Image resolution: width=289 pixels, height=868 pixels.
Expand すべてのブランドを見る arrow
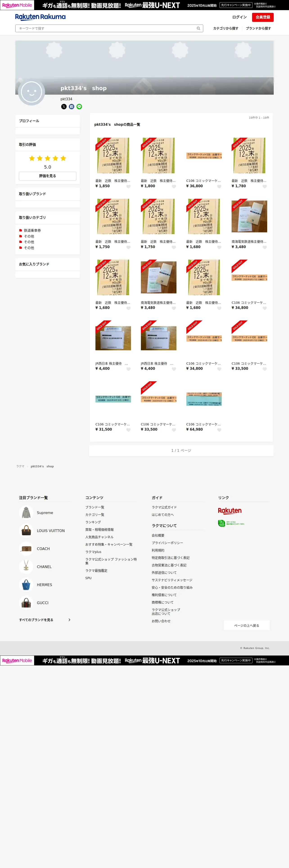coord(69,620)
